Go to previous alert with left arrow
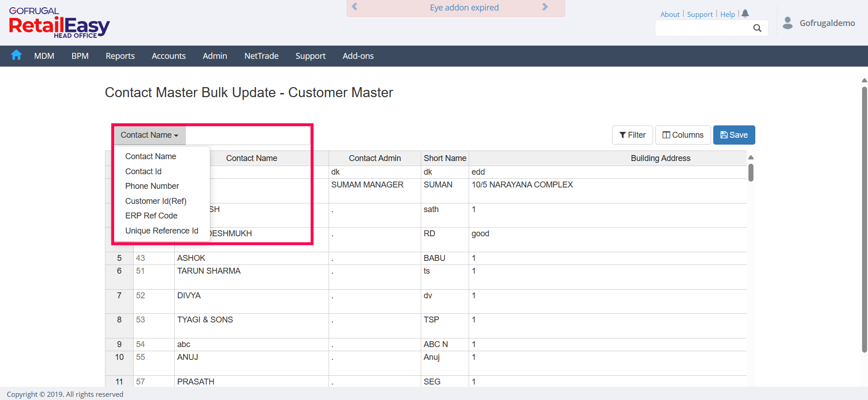This screenshot has width=868, height=400. coord(355,7)
